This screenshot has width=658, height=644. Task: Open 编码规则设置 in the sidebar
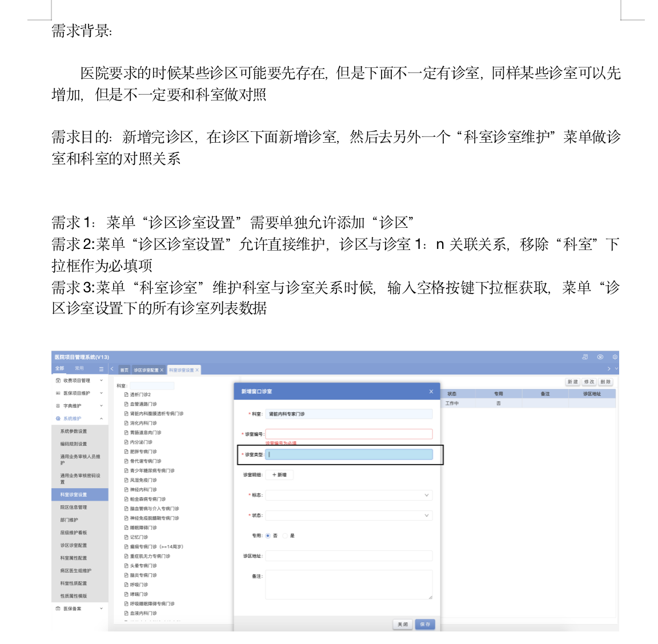(80, 444)
